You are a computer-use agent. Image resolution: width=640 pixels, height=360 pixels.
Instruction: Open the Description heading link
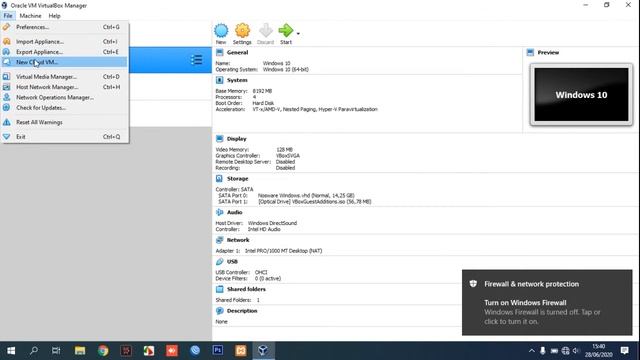[242, 311]
